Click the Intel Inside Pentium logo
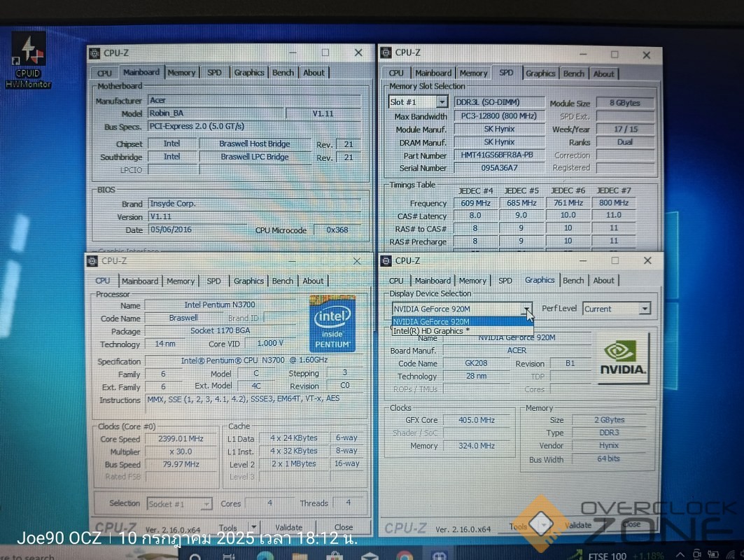The image size is (744, 560). pos(332,323)
